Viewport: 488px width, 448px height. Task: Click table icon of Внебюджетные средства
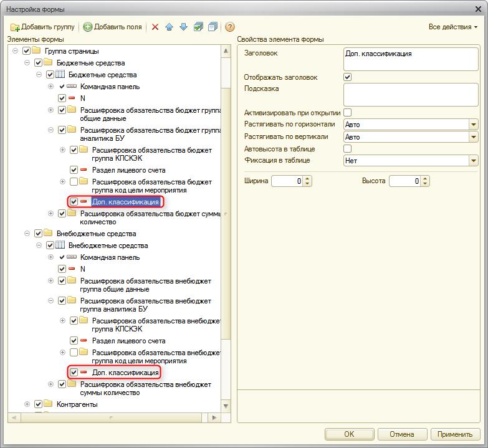60,245
